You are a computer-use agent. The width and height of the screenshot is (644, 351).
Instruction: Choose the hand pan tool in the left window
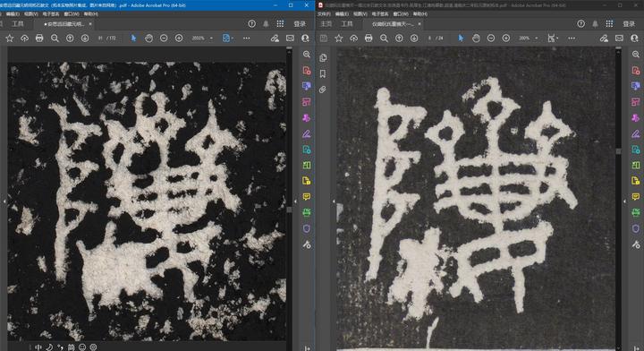[x=148, y=39]
